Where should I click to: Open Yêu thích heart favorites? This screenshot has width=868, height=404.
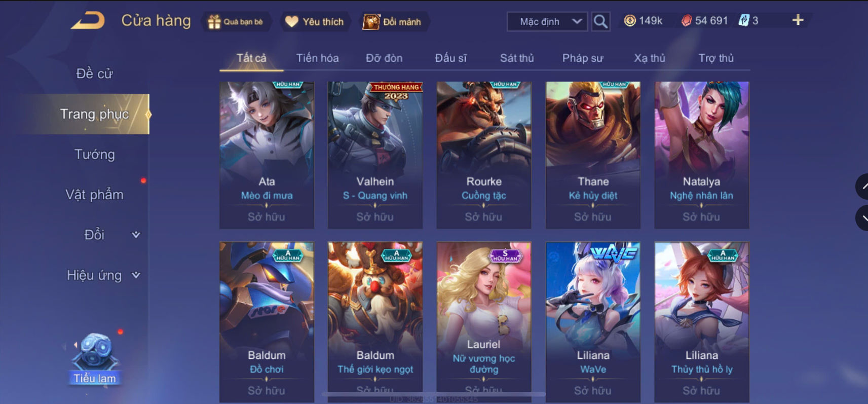click(315, 22)
